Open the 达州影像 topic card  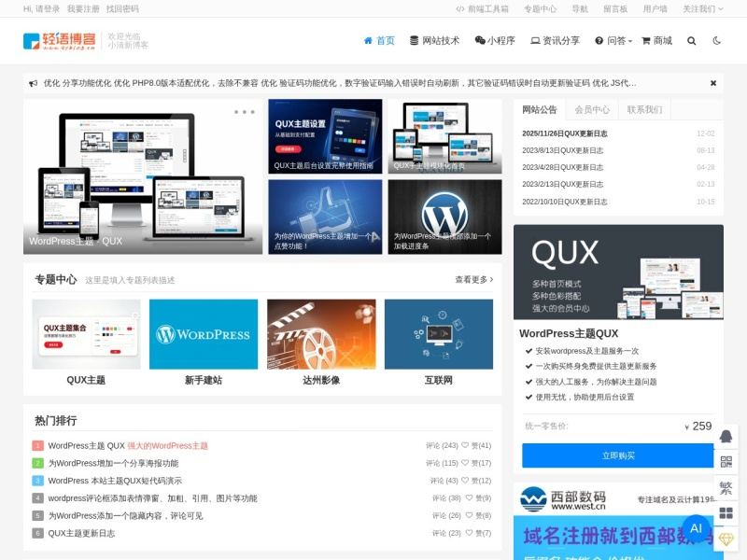click(321, 343)
